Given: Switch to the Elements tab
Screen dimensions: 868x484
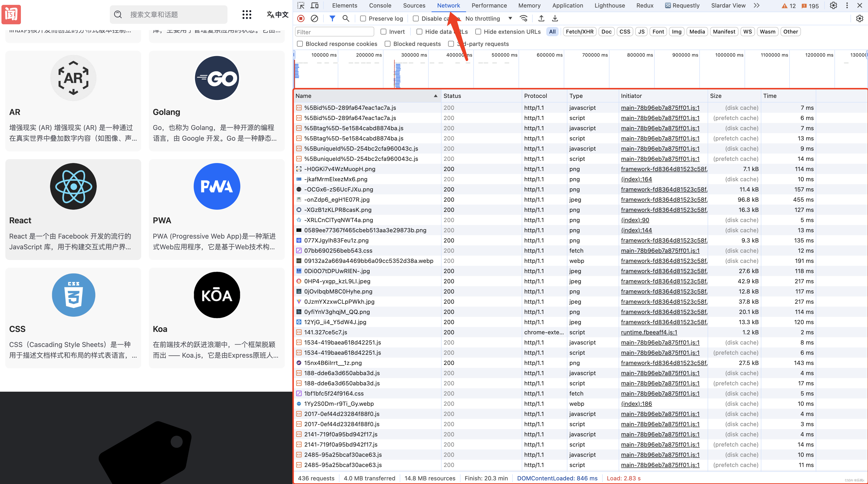Looking at the screenshot, I should [344, 6].
